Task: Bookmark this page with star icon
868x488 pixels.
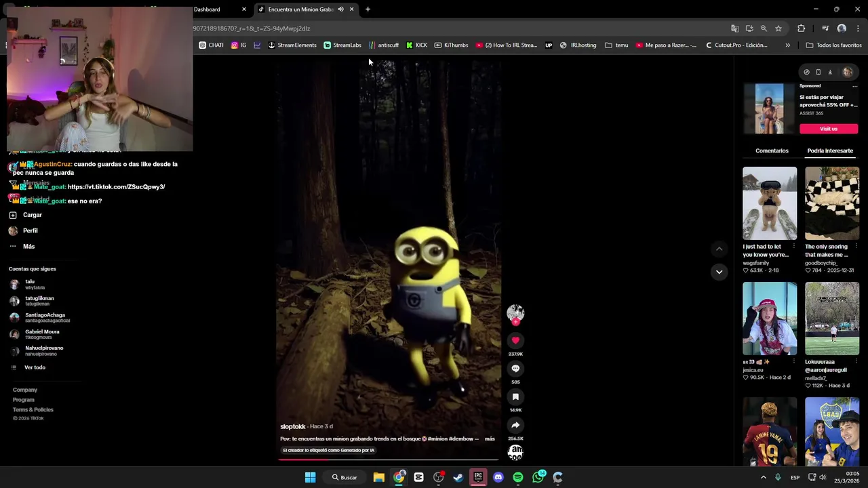Action: (778, 28)
